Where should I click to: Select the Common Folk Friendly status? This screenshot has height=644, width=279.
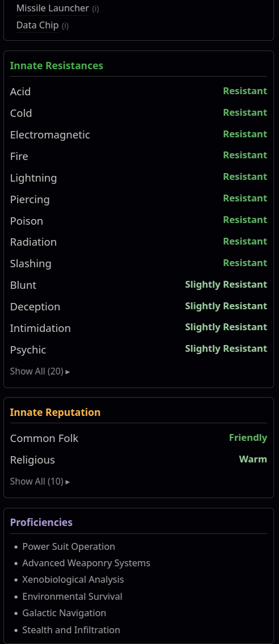pos(248,438)
